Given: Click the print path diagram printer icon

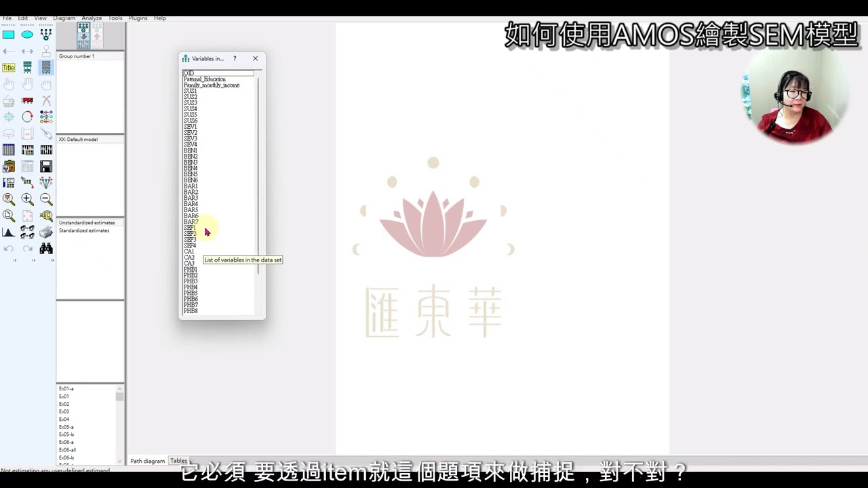Looking at the screenshot, I should (x=45, y=232).
